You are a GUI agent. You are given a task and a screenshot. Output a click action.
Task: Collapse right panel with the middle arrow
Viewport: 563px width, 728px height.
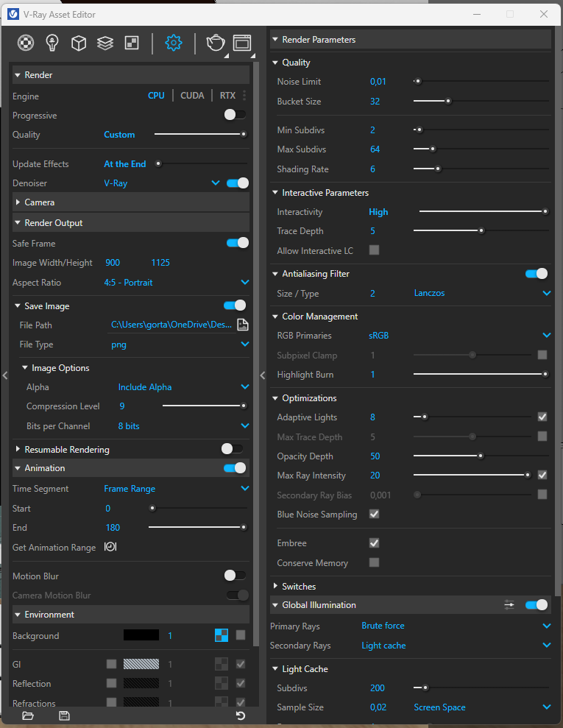[x=263, y=375]
